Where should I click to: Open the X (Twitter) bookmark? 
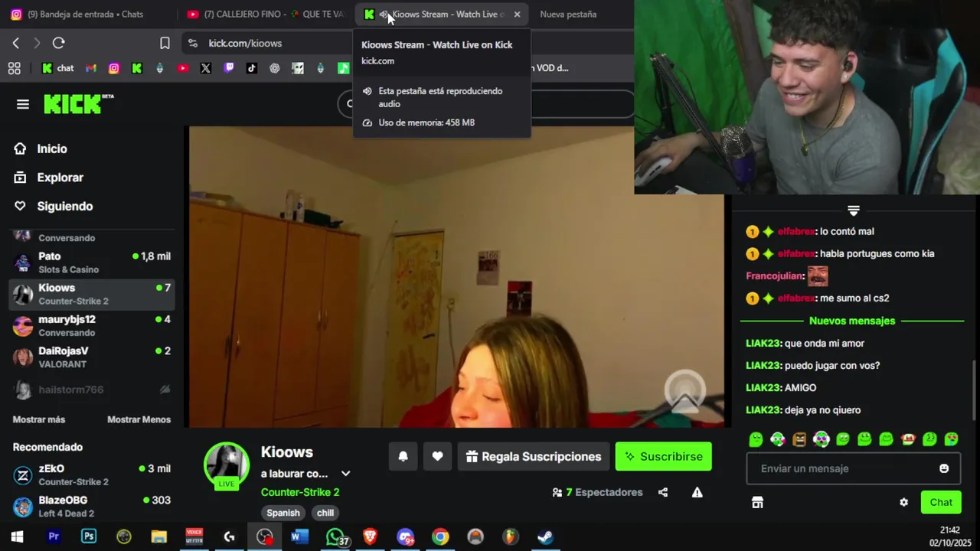click(206, 68)
